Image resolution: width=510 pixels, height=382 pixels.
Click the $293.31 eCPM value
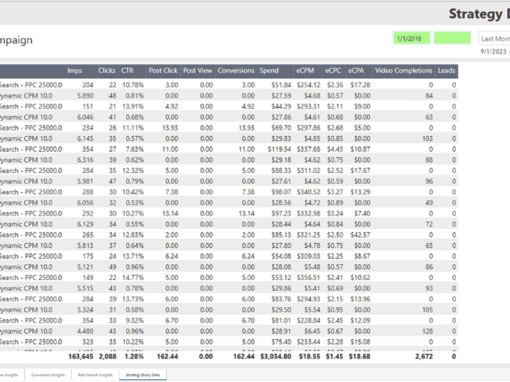308,106
